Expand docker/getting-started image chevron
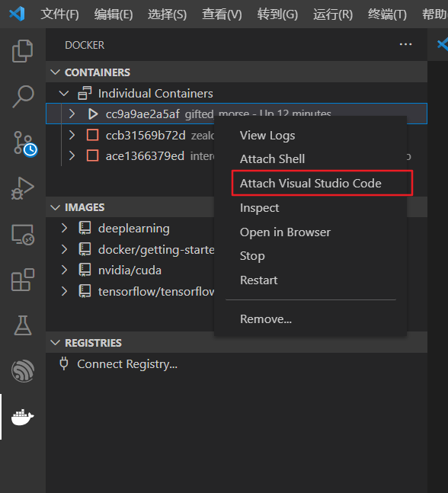This screenshot has height=493, width=448. click(65, 249)
